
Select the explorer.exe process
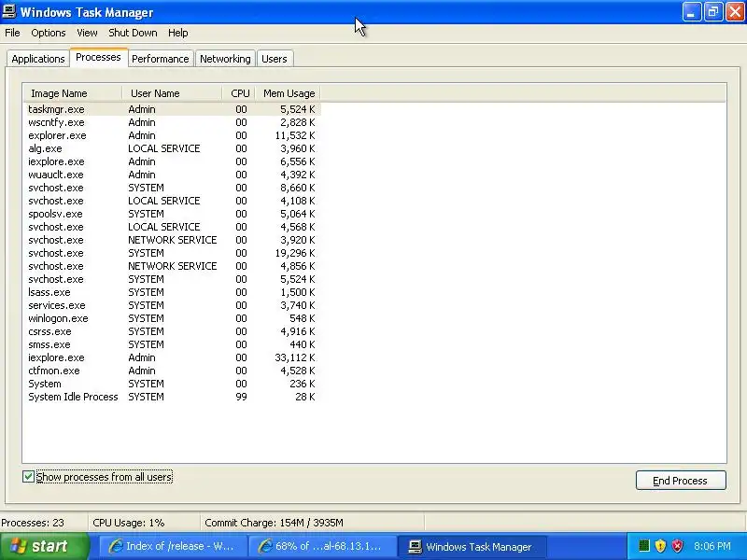172,135
